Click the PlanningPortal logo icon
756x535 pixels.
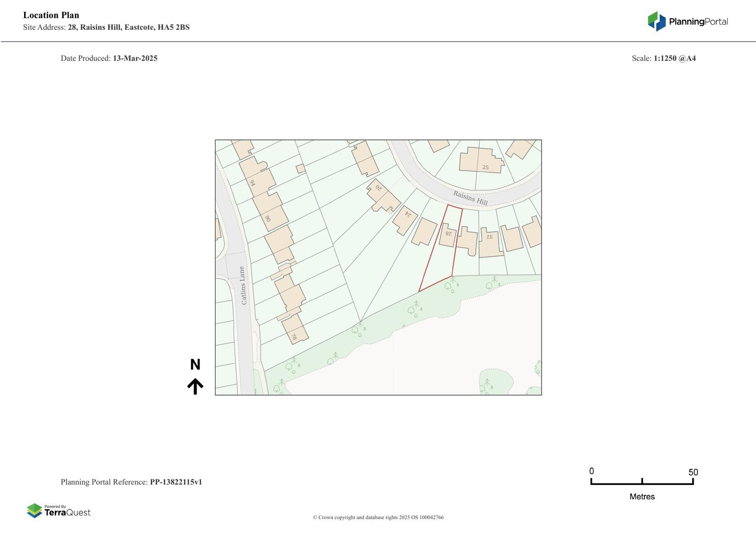click(x=656, y=21)
